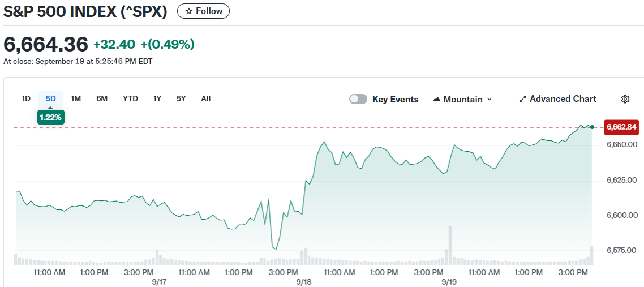The width and height of the screenshot is (644, 287).
Task: Toggle the Key Events switch
Action: click(358, 100)
